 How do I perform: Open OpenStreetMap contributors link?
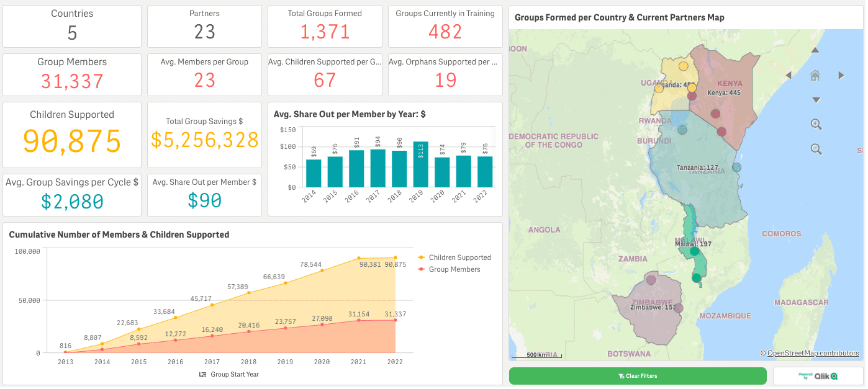[x=813, y=353]
